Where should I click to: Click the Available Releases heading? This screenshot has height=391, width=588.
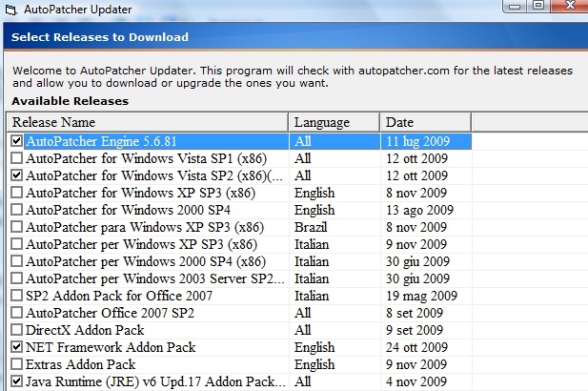click(x=71, y=101)
